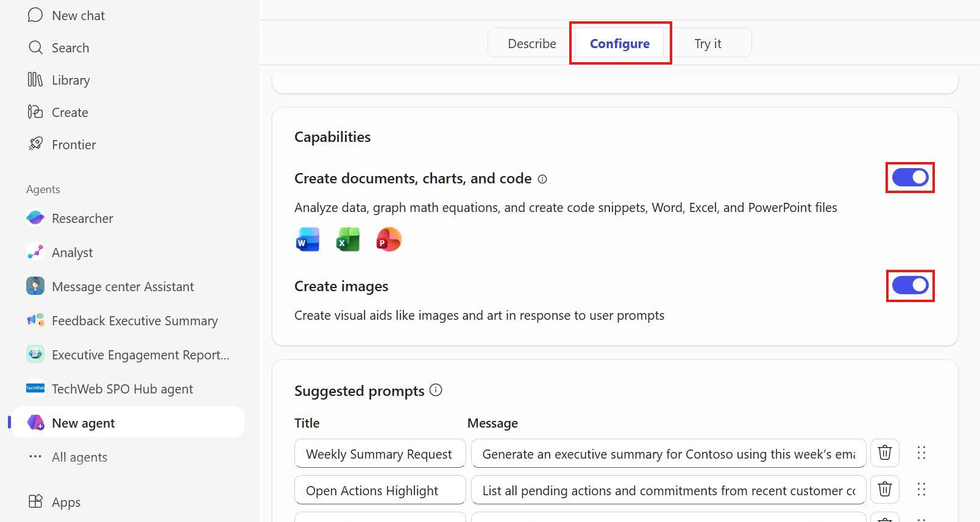This screenshot has width=980, height=522.
Task: Click the Library books icon
Action: [x=35, y=80]
